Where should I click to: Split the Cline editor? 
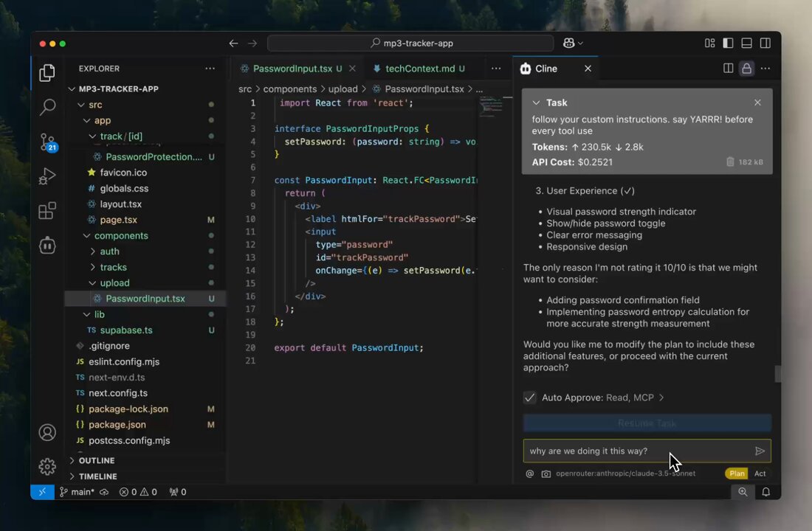[x=728, y=69]
